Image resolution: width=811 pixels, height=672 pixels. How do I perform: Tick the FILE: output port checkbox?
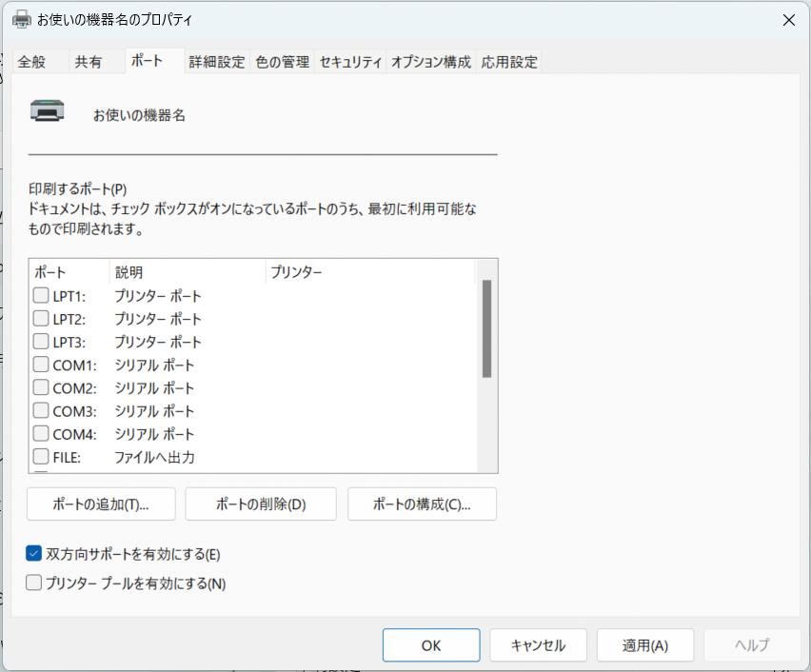click(41, 457)
